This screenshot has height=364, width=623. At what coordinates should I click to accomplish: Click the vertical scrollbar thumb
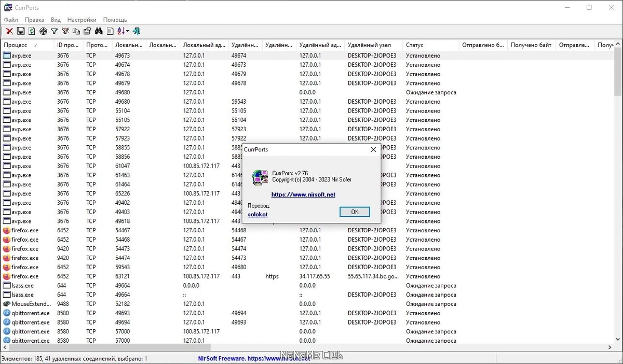[618, 73]
